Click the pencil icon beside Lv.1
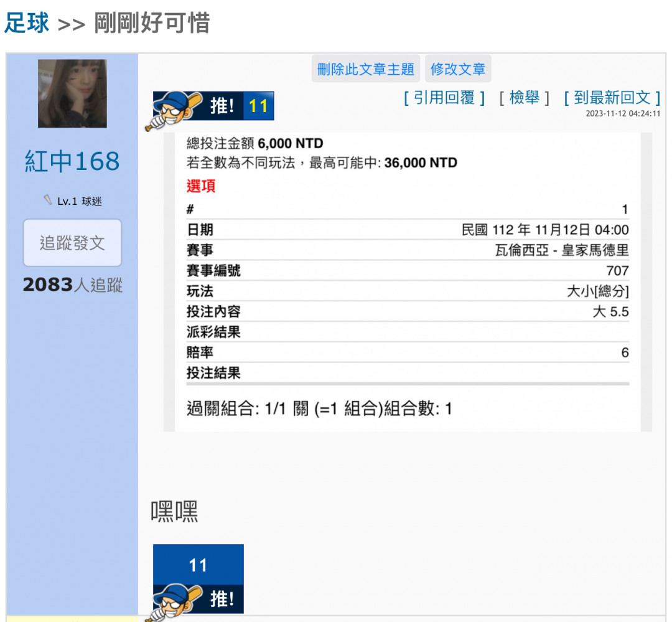The image size is (672, 622). tap(47, 200)
